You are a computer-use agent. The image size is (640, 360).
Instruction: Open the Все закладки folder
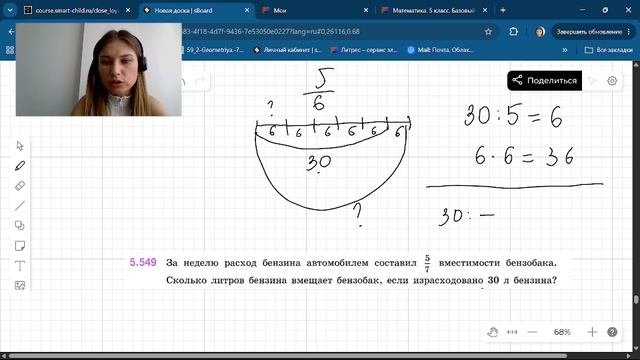pos(609,50)
